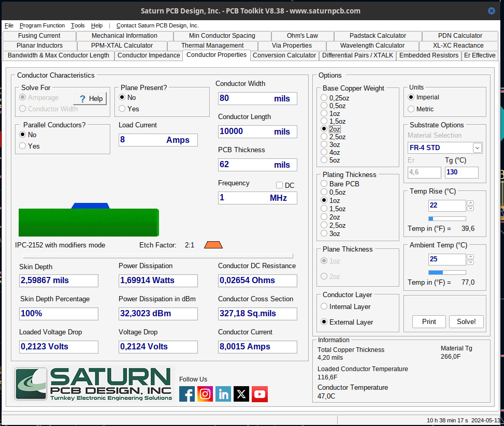Select 3oz plating thickness
Viewport: 504px width, 426px height.
(330, 233)
